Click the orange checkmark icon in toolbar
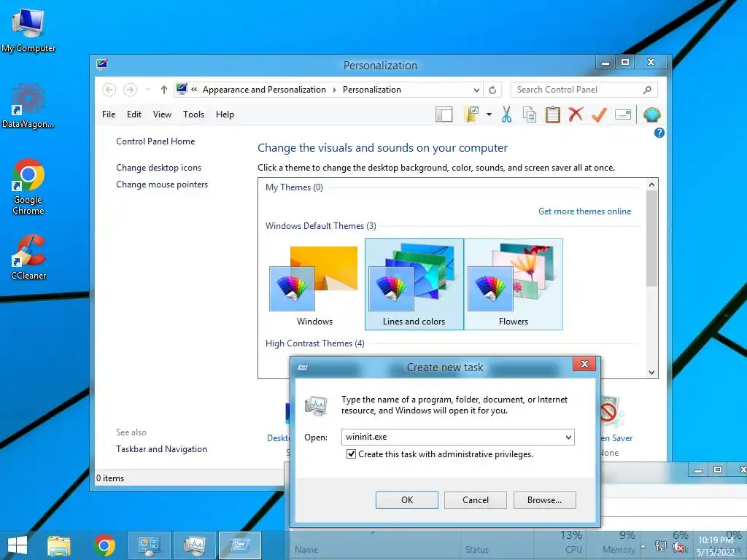Viewport: 747px width, 560px height. click(600, 114)
